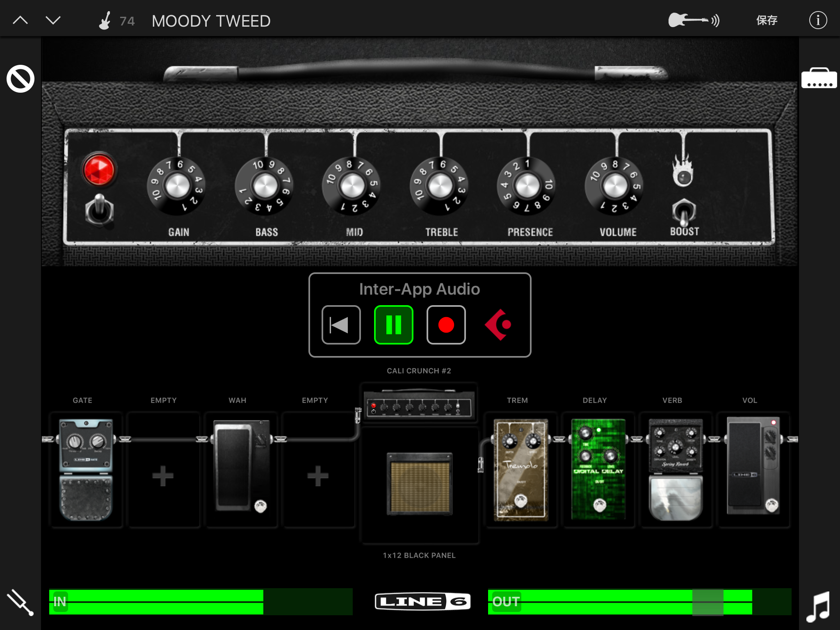The width and height of the screenshot is (840, 630).
Task: Adjust the BASS knob
Action: tap(265, 186)
